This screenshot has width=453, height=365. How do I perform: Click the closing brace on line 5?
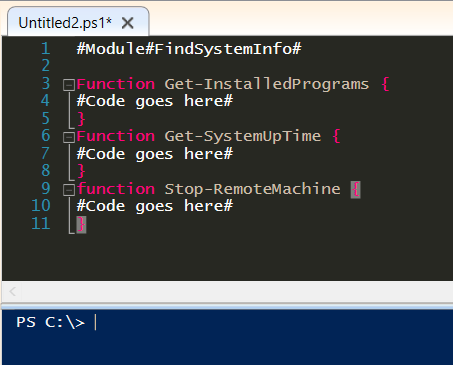click(x=81, y=119)
